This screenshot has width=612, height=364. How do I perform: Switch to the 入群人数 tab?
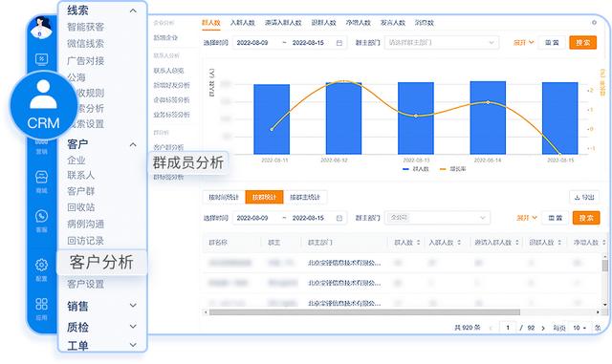click(x=242, y=23)
